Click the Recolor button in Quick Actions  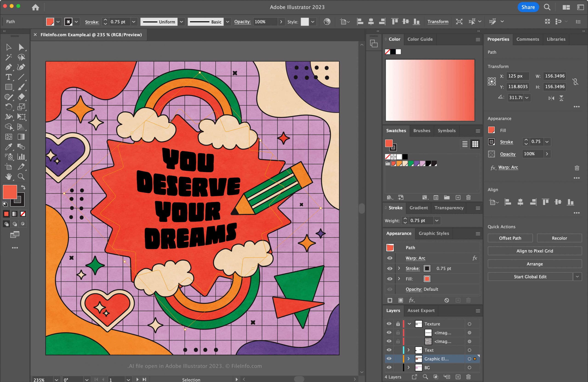(x=559, y=238)
